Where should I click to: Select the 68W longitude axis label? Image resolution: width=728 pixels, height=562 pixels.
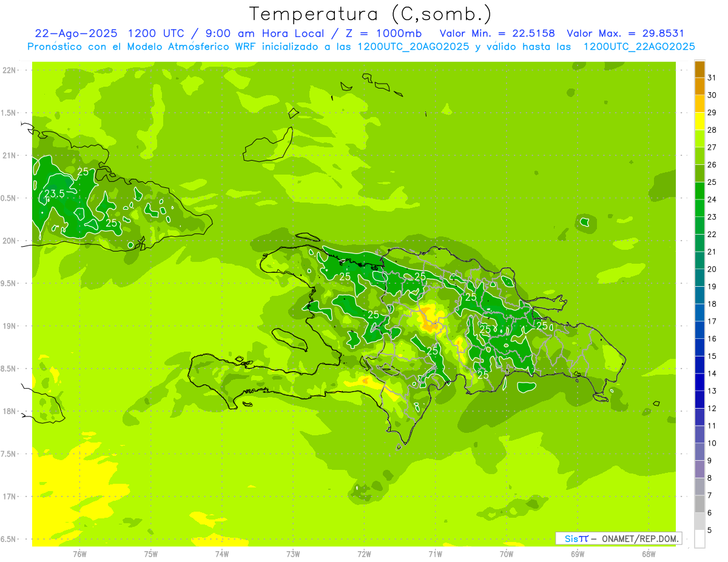(x=648, y=554)
